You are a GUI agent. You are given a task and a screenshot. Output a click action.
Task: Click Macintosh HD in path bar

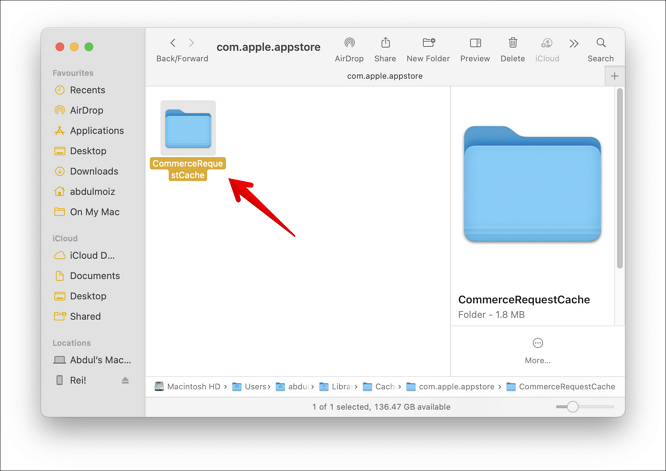[x=188, y=387]
